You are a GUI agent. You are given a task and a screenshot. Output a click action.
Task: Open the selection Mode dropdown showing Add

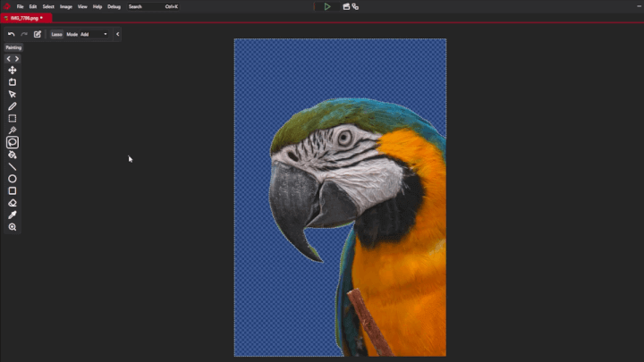tap(94, 35)
